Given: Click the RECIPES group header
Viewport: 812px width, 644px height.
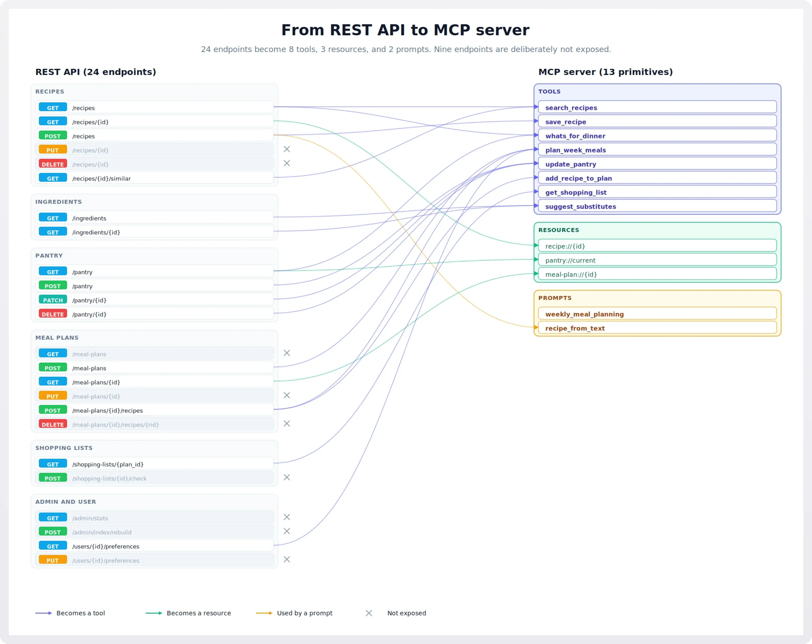Looking at the screenshot, I should (50, 92).
